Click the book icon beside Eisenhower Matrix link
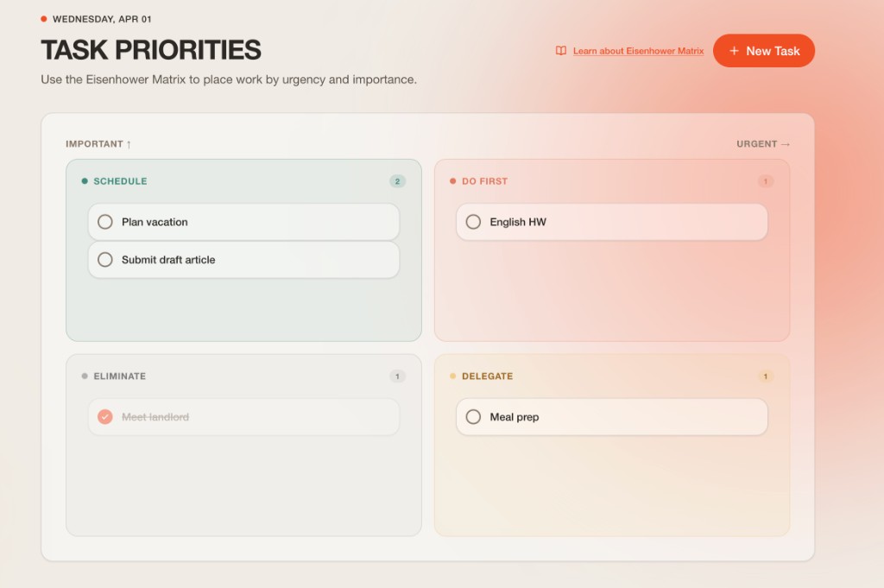The height and width of the screenshot is (588, 884). click(561, 51)
